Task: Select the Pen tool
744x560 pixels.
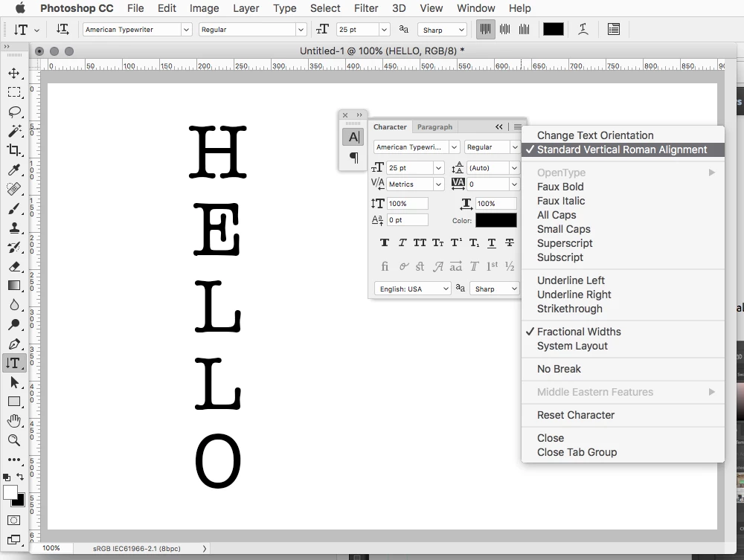Action: (13, 344)
